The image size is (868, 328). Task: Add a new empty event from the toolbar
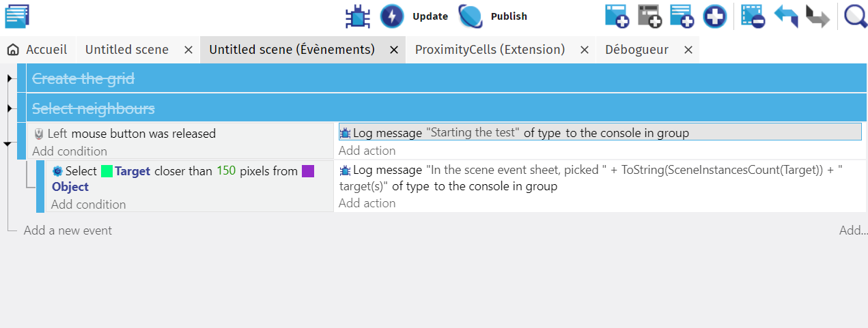[617, 16]
